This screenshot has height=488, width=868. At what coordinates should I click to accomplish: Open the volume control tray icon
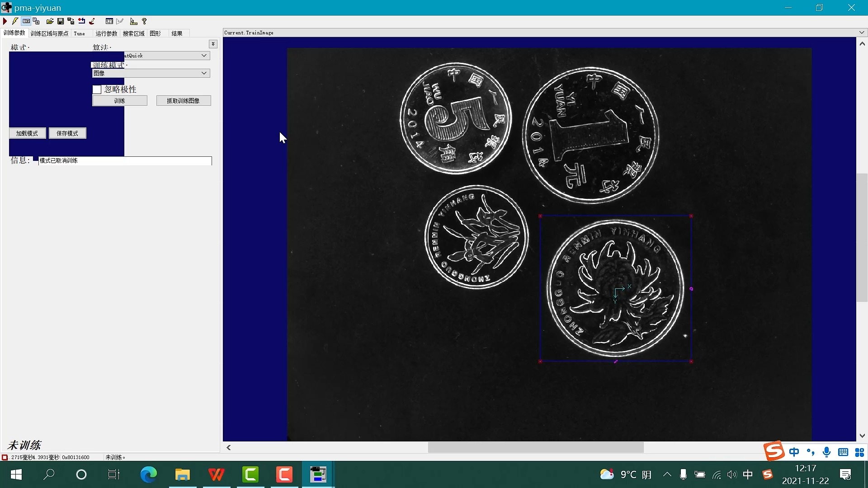732,474
